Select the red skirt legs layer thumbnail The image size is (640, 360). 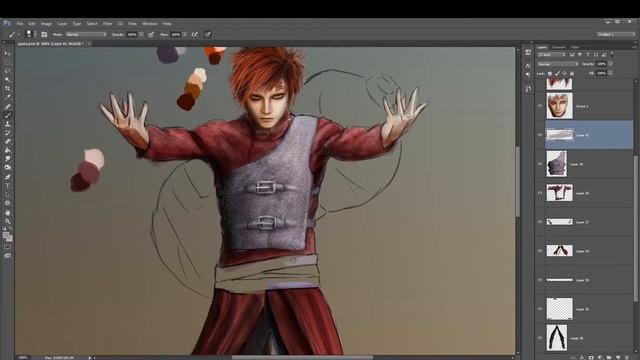click(x=559, y=251)
